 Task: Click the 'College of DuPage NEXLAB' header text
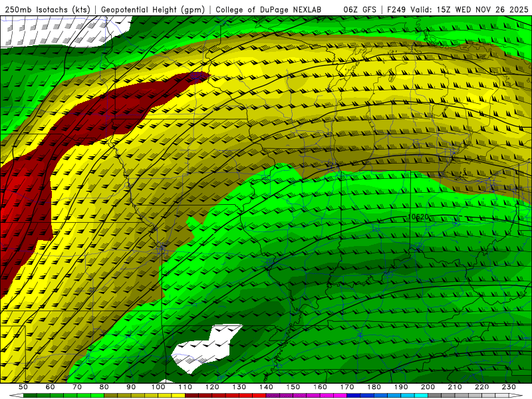point(269,9)
